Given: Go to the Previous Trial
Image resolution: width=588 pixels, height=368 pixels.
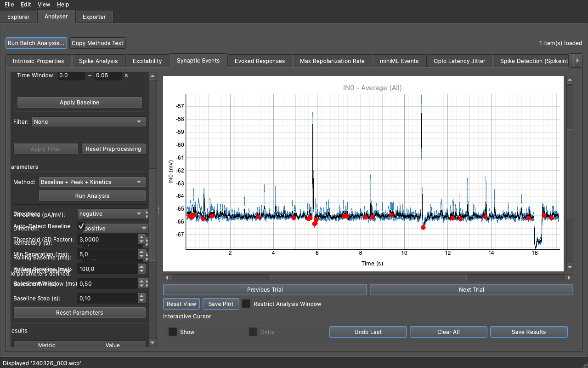Looking at the screenshot, I should click(265, 290).
